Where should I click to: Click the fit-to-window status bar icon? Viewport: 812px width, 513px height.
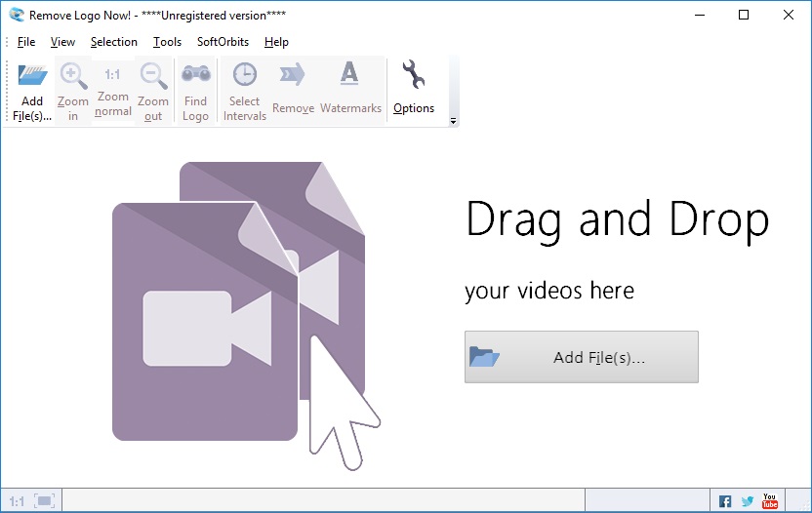click(x=45, y=501)
